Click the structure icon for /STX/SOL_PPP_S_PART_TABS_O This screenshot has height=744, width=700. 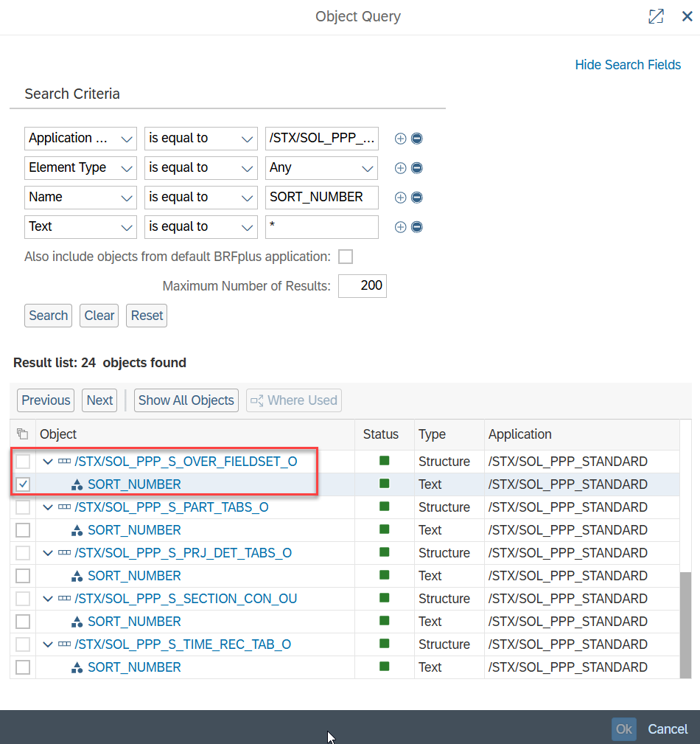pos(64,507)
